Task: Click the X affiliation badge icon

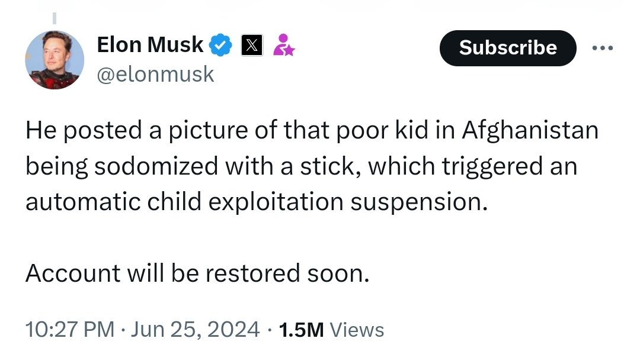Action: pyautogui.click(x=252, y=46)
